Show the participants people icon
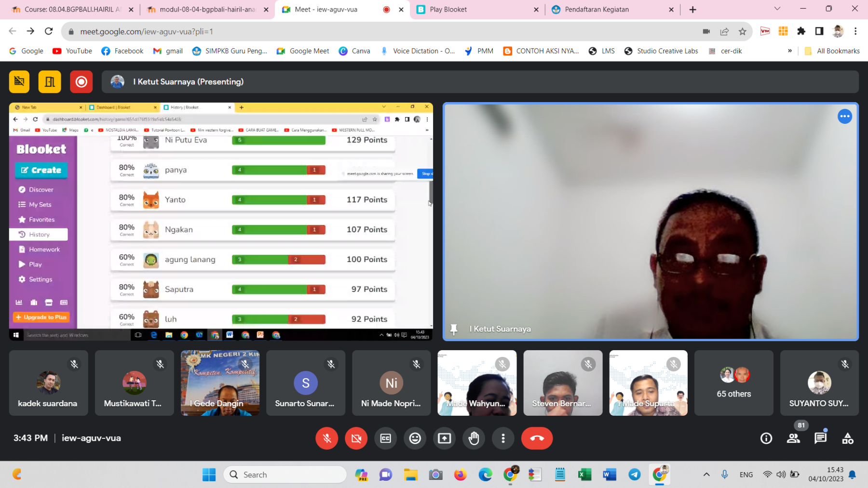Screen dimensions: 868x488 pyautogui.click(x=793, y=438)
